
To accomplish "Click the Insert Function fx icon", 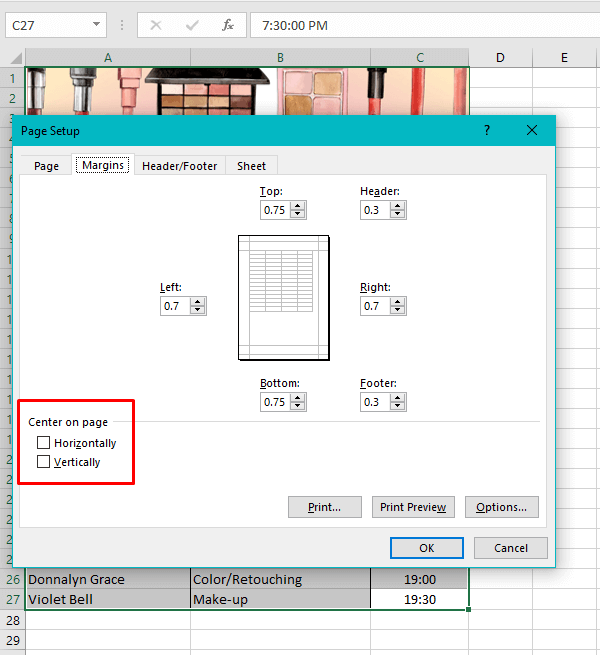I will pos(228,25).
